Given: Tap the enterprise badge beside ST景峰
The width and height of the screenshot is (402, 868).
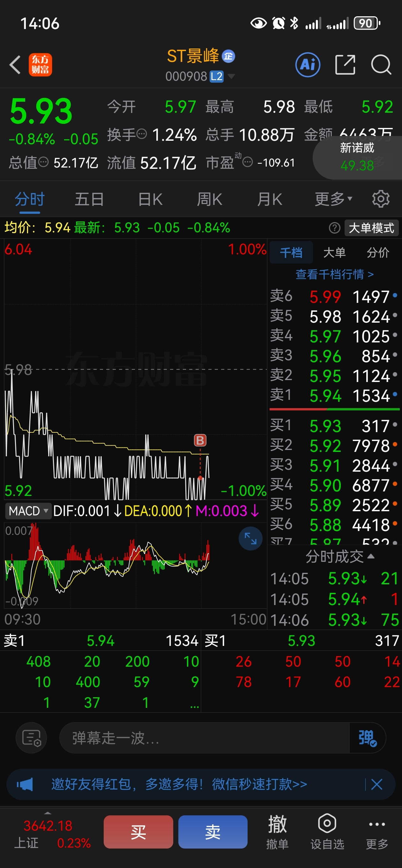Looking at the screenshot, I should click(228, 56).
